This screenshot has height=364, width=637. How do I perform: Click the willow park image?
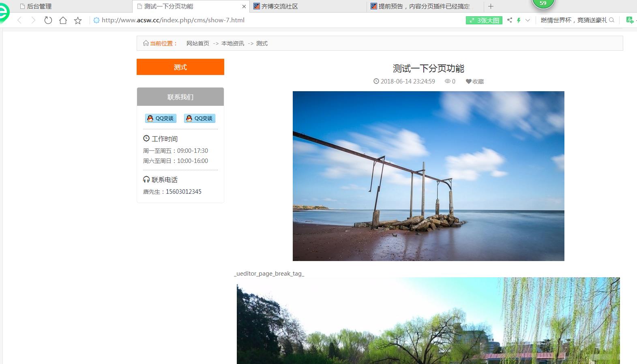[428, 321]
